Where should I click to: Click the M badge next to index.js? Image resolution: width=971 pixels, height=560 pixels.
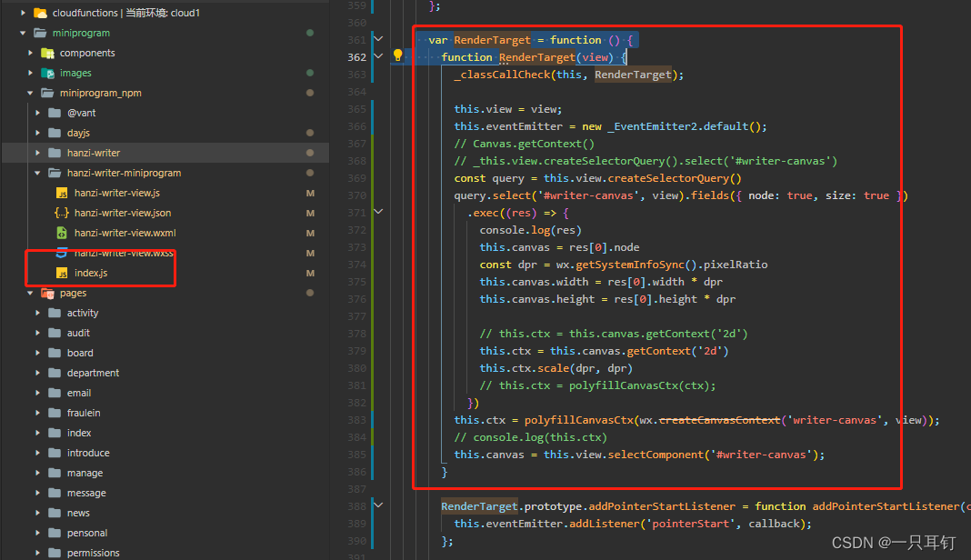pos(310,273)
